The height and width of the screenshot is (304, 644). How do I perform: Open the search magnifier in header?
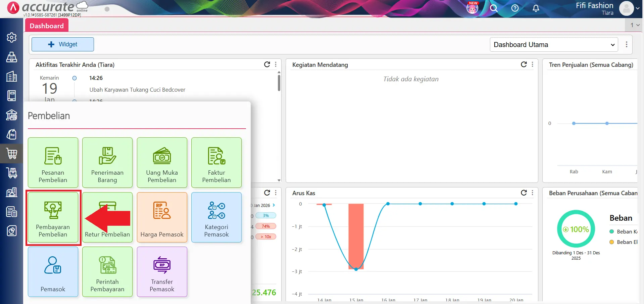(x=493, y=8)
